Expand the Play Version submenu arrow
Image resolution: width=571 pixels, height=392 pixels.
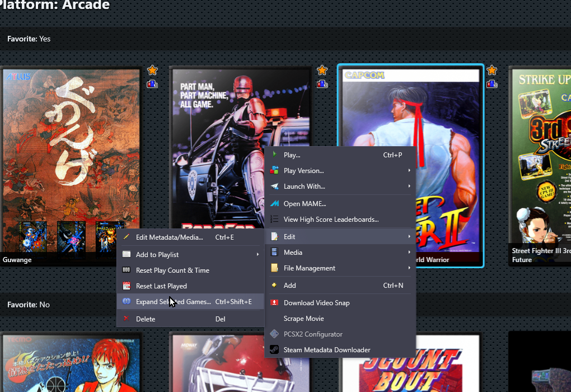[x=409, y=170]
